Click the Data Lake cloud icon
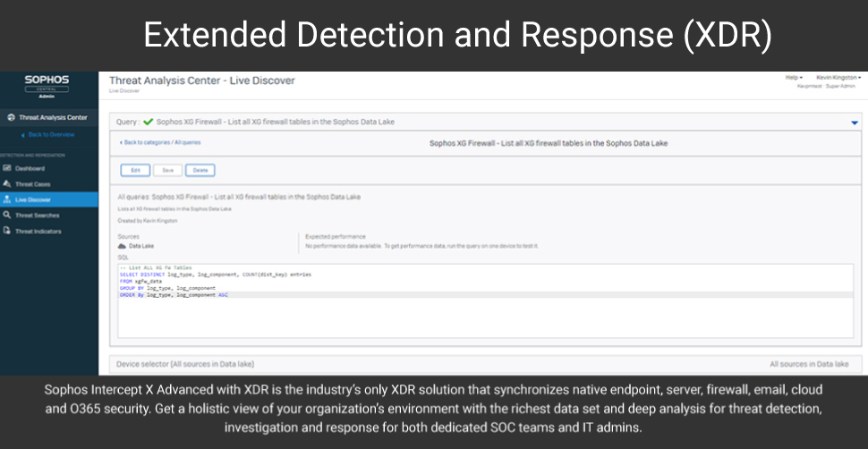Image resolution: width=868 pixels, height=449 pixels. point(123,246)
